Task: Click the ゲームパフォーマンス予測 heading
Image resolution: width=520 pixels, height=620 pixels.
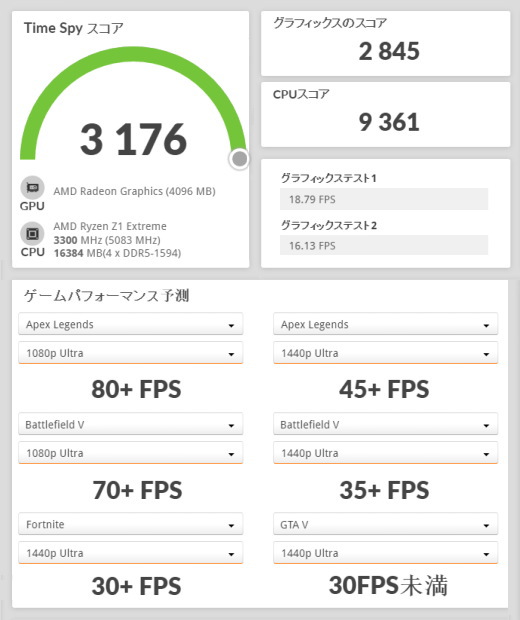Action: [106, 295]
